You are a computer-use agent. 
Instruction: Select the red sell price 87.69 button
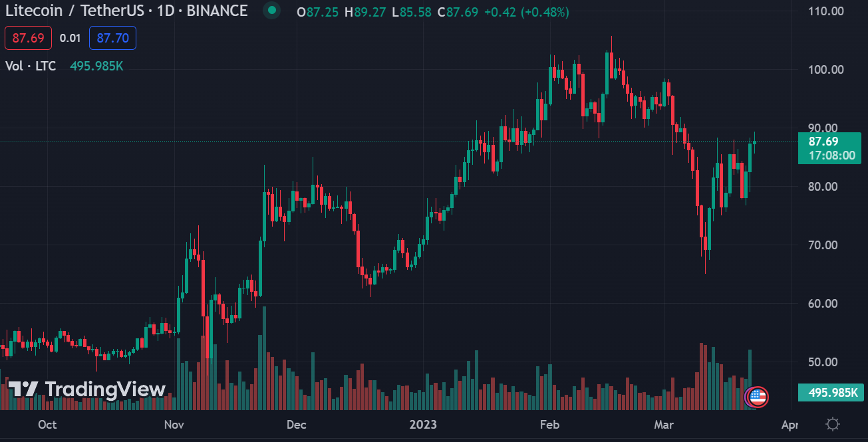click(28, 38)
